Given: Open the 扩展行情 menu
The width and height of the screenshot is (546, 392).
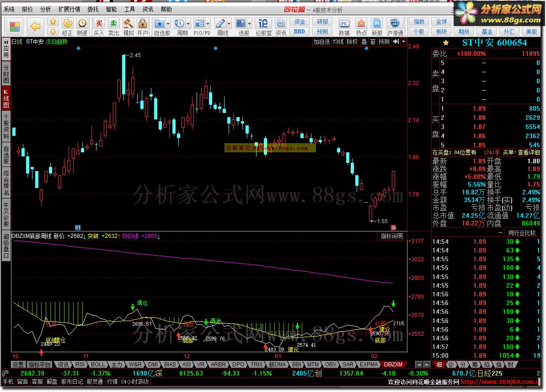Looking at the screenshot, I should pyautogui.click(x=70, y=10).
